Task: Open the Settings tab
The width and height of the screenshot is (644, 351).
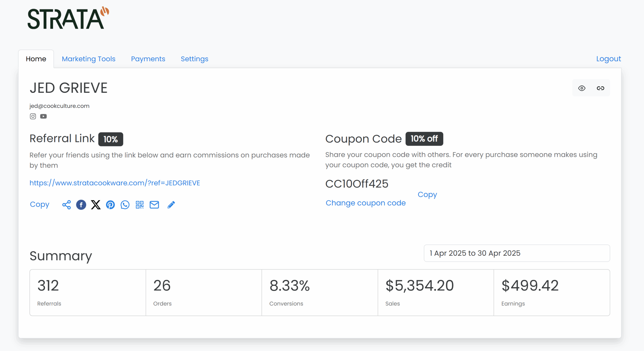Action: click(x=194, y=59)
